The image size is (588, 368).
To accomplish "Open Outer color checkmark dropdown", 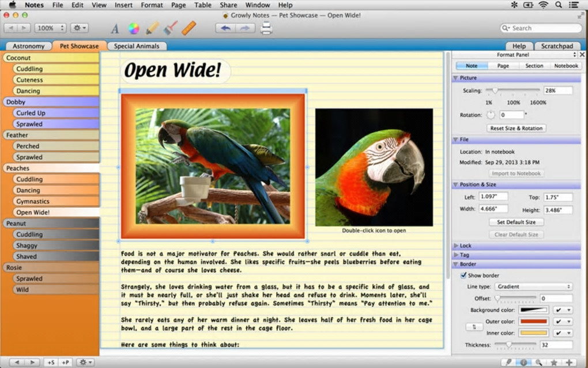I will (563, 321).
